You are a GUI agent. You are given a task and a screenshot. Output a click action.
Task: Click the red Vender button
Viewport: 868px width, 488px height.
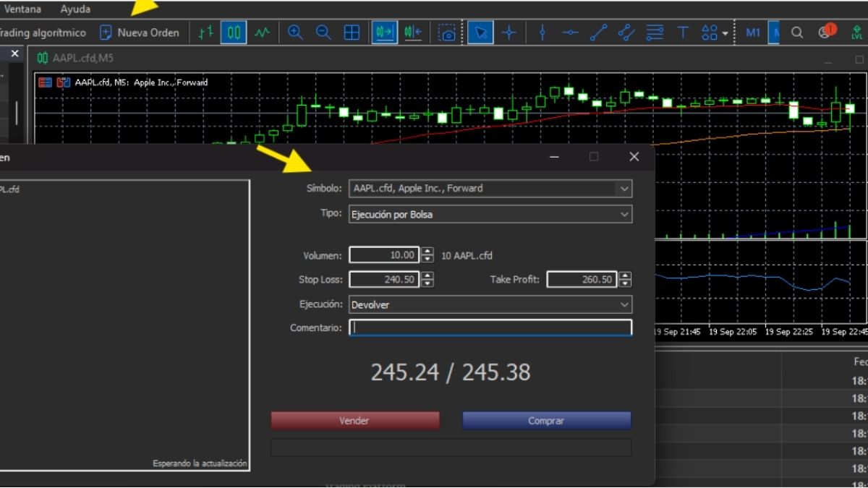[x=354, y=421]
